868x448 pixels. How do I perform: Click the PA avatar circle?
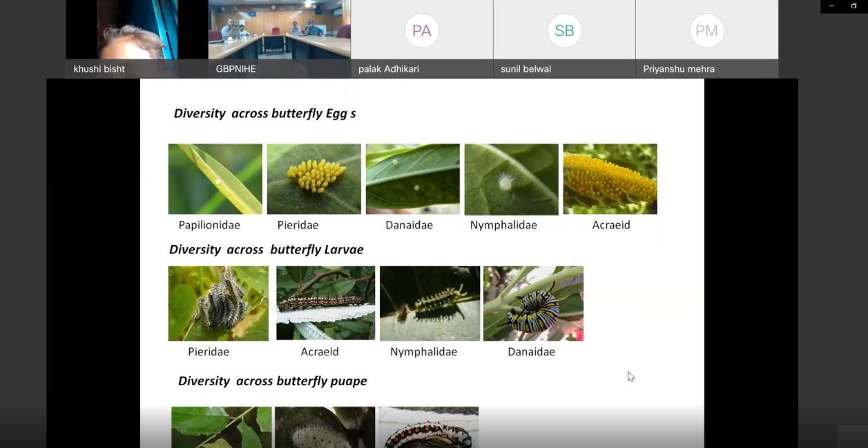tap(421, 30)
